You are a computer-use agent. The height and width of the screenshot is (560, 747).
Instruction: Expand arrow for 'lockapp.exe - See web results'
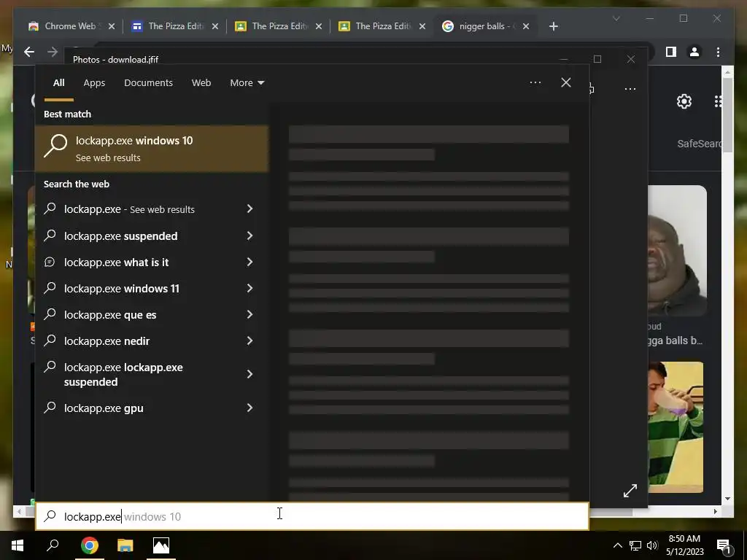coord(249,209)
